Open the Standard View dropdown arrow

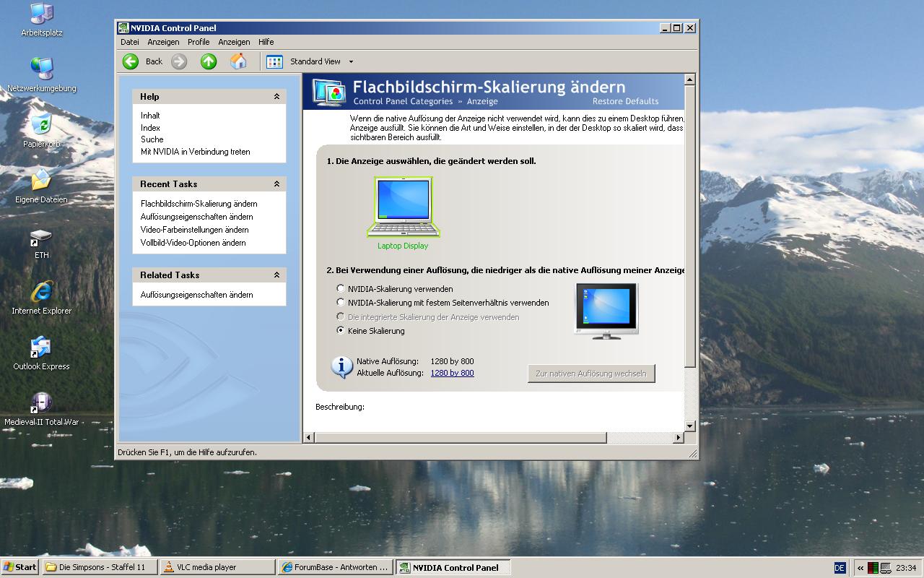pos(351,62)
